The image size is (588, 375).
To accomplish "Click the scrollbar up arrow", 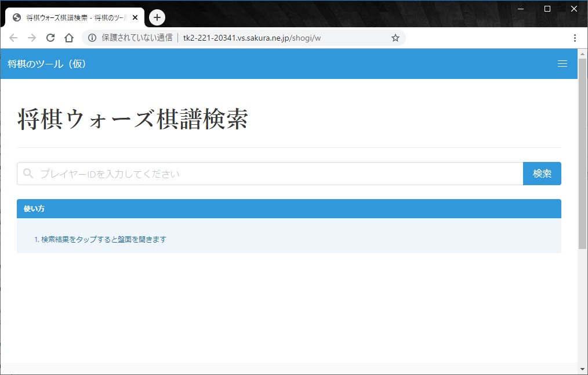I will pos(582,53).
